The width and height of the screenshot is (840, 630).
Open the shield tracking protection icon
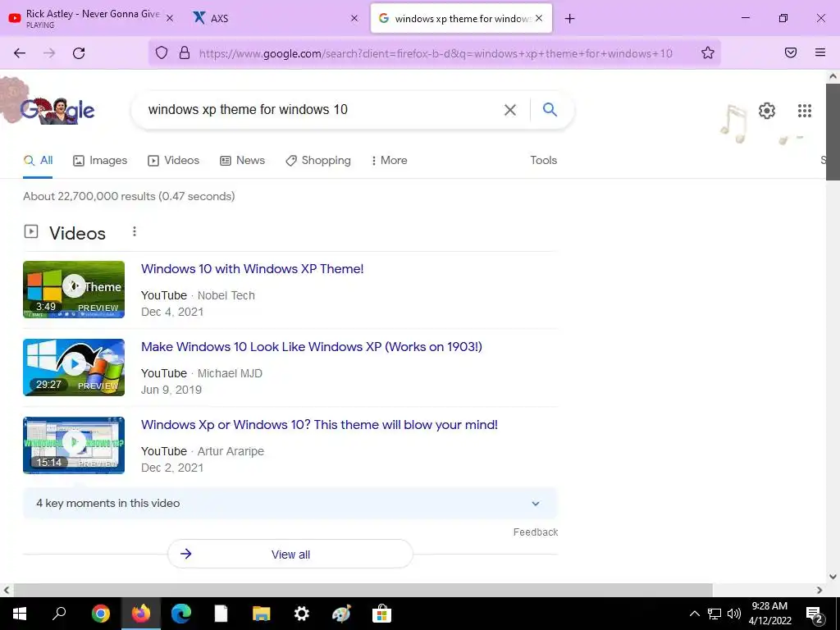pyautogui.click(x=162, y=52)
